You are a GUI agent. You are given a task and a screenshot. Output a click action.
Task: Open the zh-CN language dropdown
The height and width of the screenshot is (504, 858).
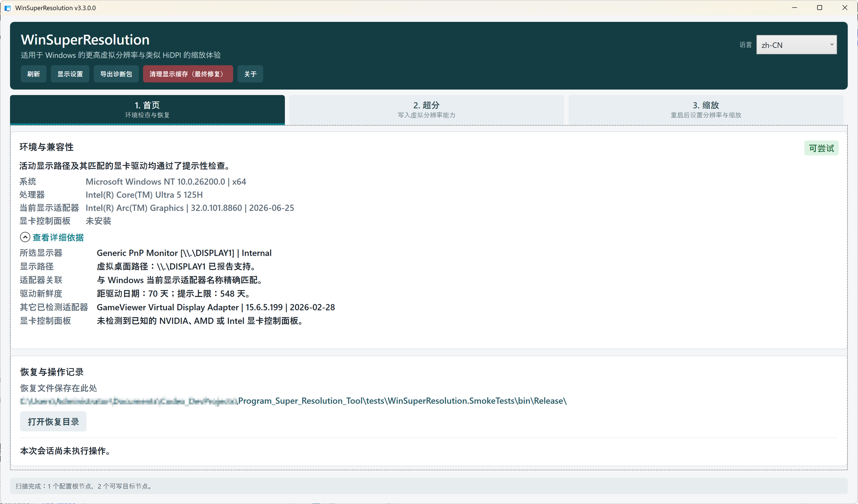[x=796, y=45]
